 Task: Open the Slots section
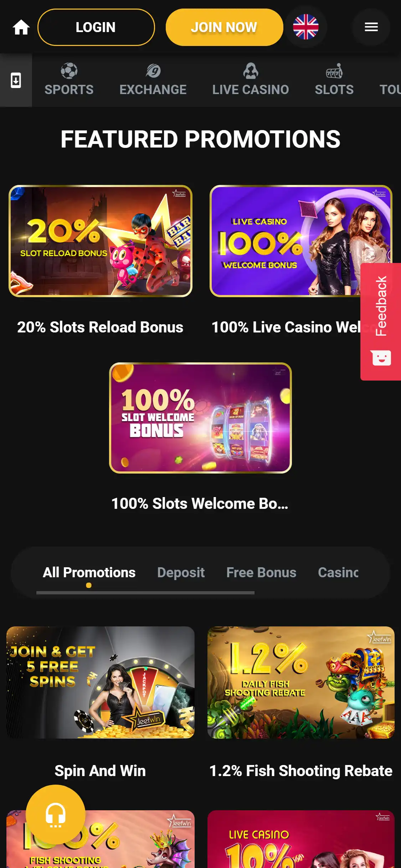(x=334, y=80)
